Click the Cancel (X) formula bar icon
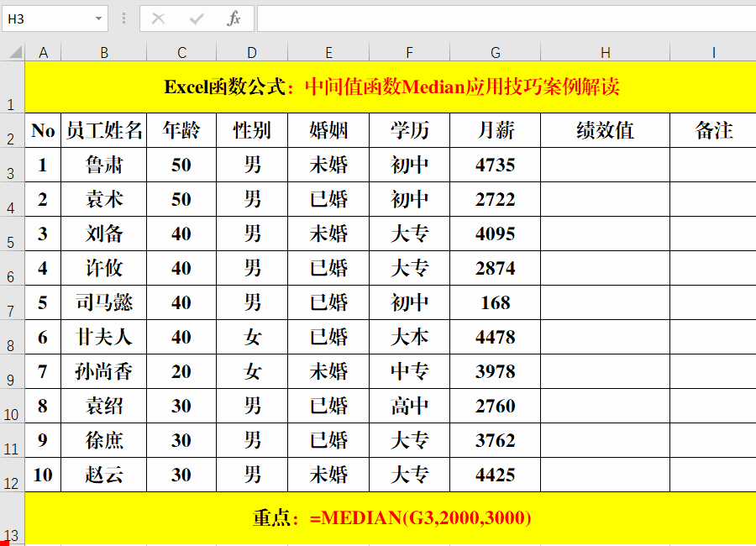The width and height of the screenshot is (756, 546). pos(158,18)
